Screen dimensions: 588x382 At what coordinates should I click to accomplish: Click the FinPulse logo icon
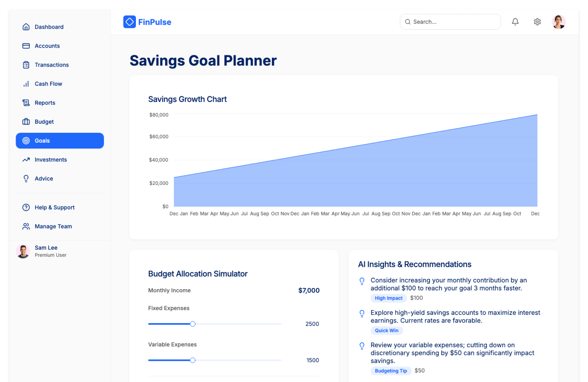pos(130,22)
